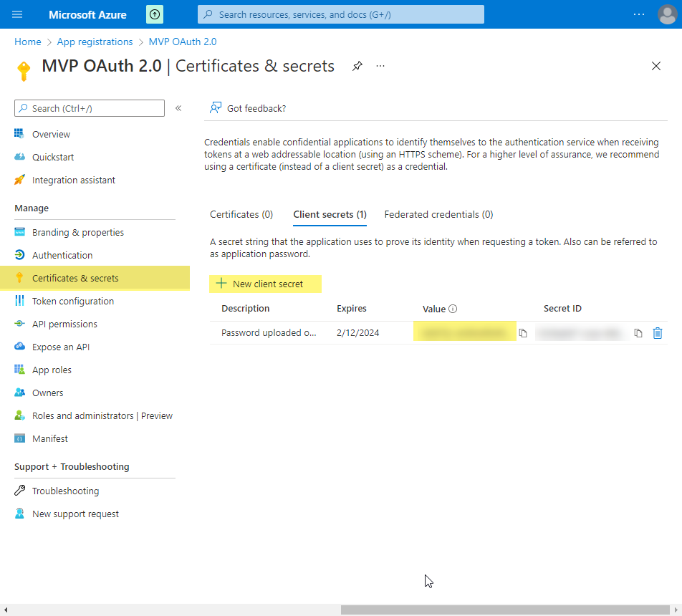
Task: Delete the client secret with trash icon
Action: pos(658,333)
